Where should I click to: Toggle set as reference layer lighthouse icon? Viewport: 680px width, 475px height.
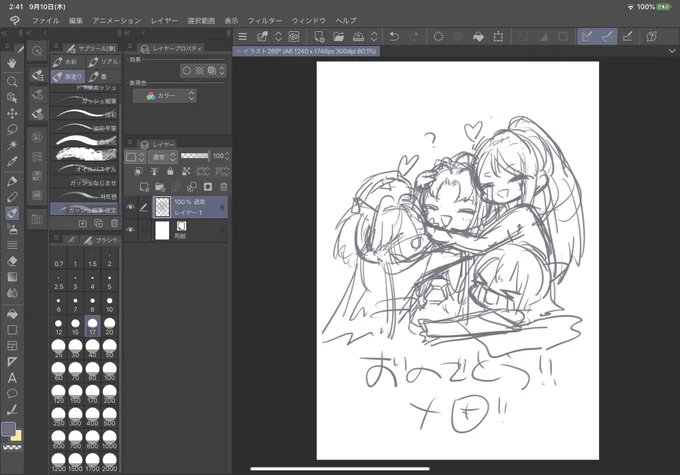(154, 171)
